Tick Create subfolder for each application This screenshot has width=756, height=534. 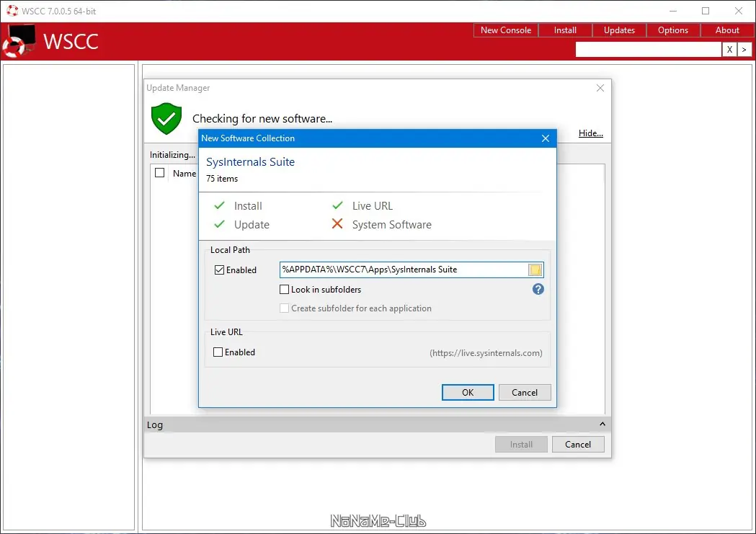coord(285,308)
